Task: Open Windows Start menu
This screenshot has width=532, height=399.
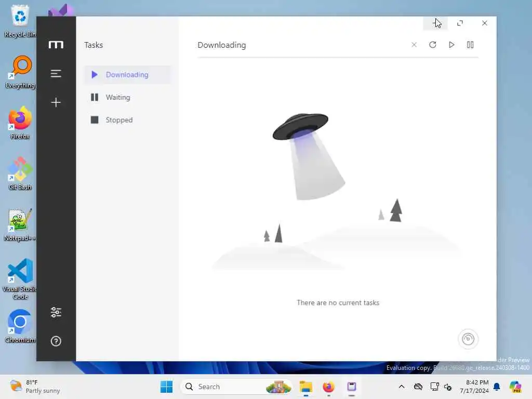Action: point(167,387)
